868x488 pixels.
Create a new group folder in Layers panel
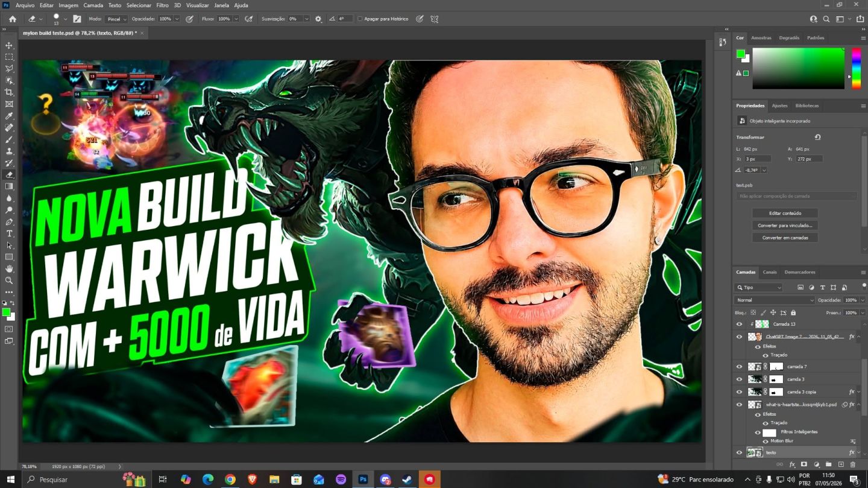tap(829, 464)
